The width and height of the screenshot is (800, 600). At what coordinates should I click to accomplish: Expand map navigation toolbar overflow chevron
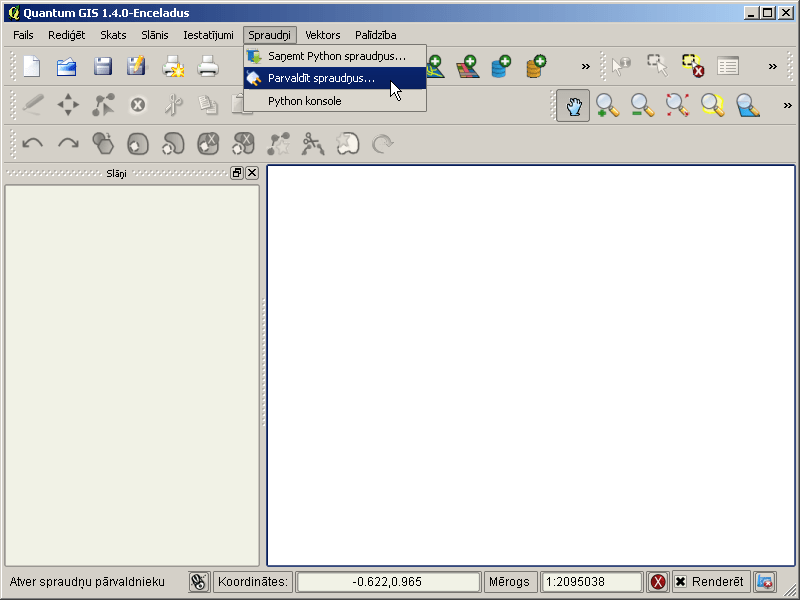tap(787, 106)
